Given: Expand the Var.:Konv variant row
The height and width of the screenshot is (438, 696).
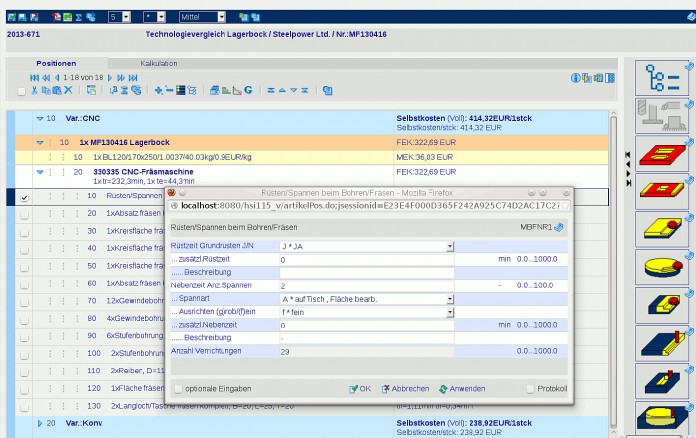Looking at the screenshot, I should 40,423.
